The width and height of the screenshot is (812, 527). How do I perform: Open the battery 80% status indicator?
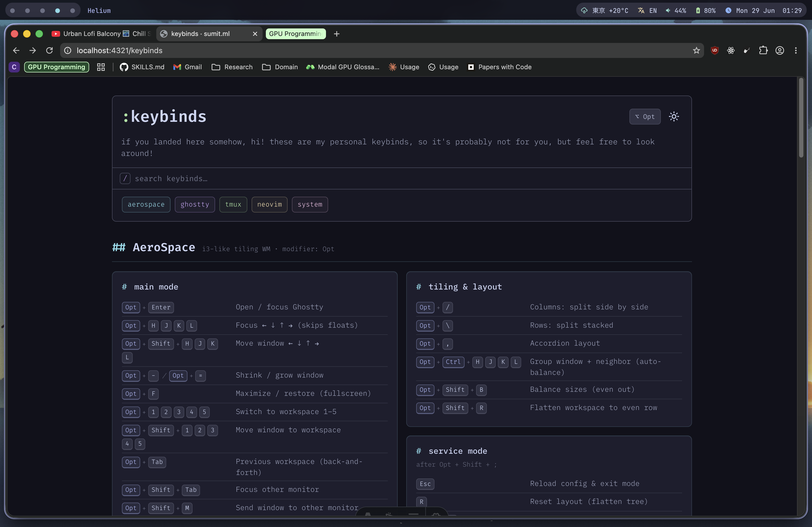(706, 10)
